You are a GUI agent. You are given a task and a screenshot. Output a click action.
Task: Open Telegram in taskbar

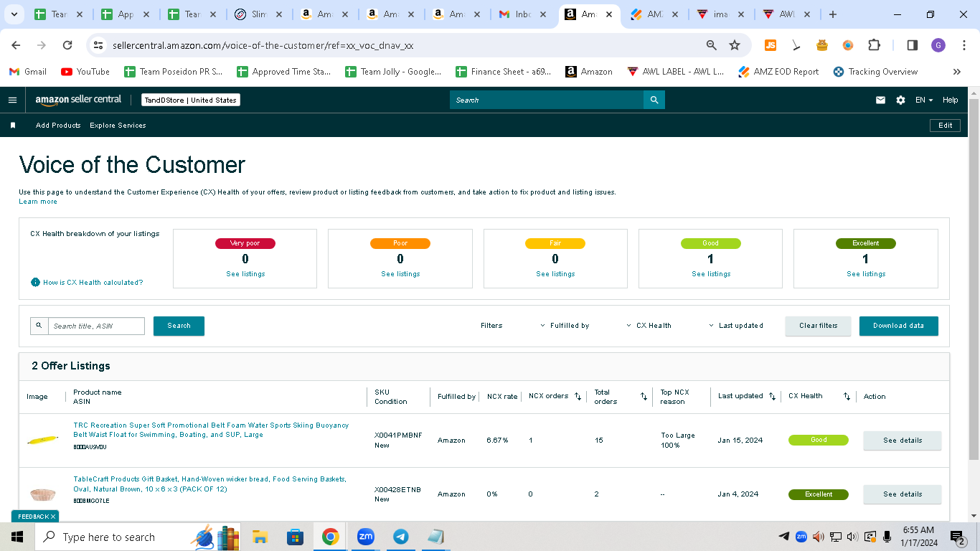(x=401, y=537)
